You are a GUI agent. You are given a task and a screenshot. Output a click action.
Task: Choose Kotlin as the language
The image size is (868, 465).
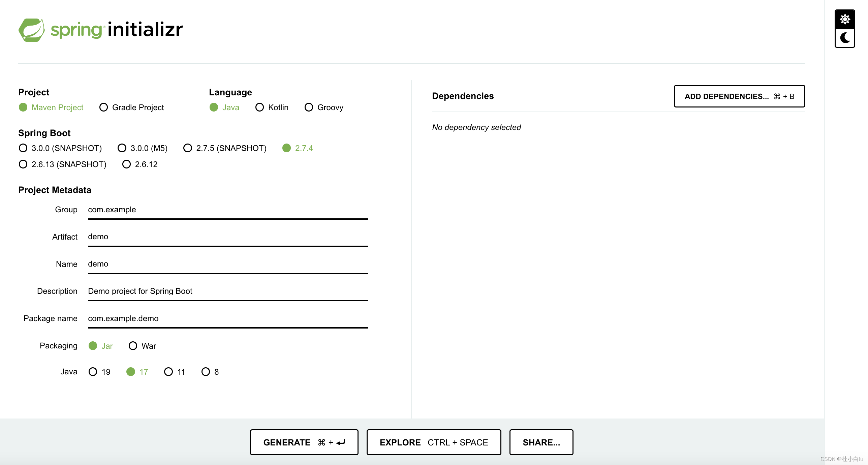[272, 107]
